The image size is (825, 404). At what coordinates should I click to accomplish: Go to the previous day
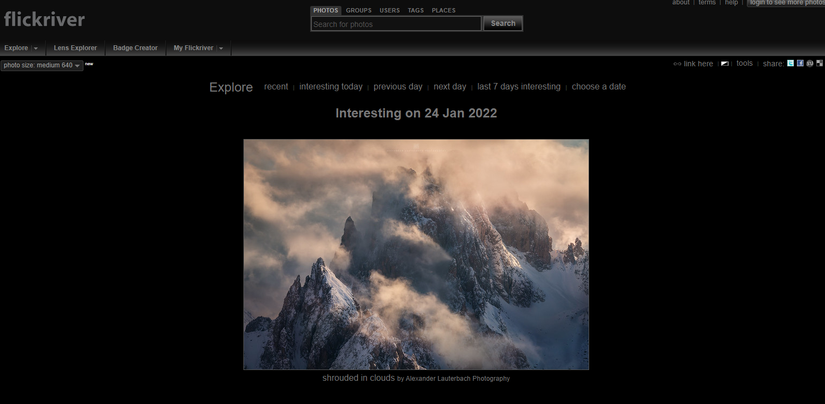398,87
